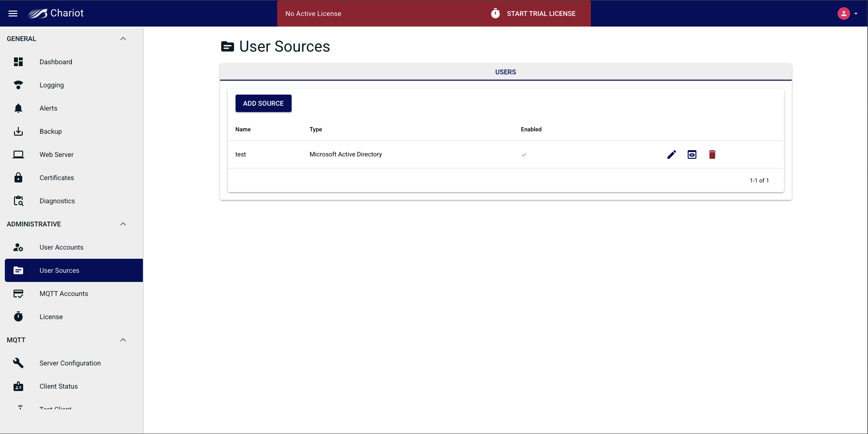Click the Microsoft Active Directory row entry

(346, 154)
